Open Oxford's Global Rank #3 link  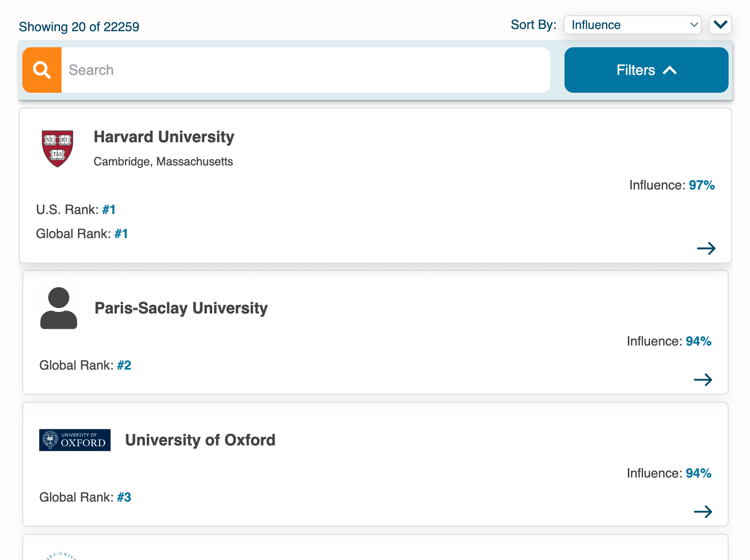124,497
